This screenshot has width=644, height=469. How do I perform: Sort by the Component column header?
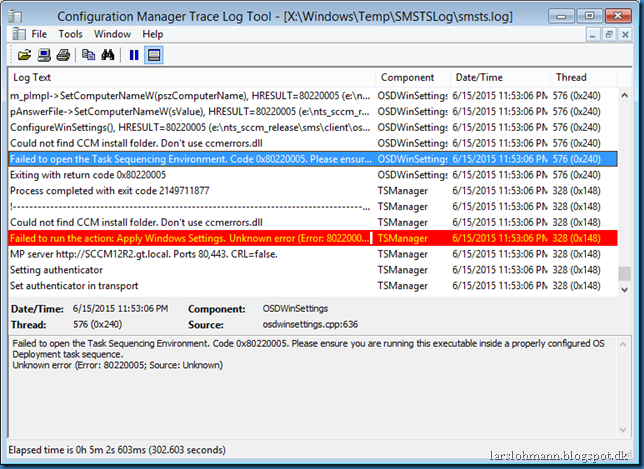(x=413, y=78)
